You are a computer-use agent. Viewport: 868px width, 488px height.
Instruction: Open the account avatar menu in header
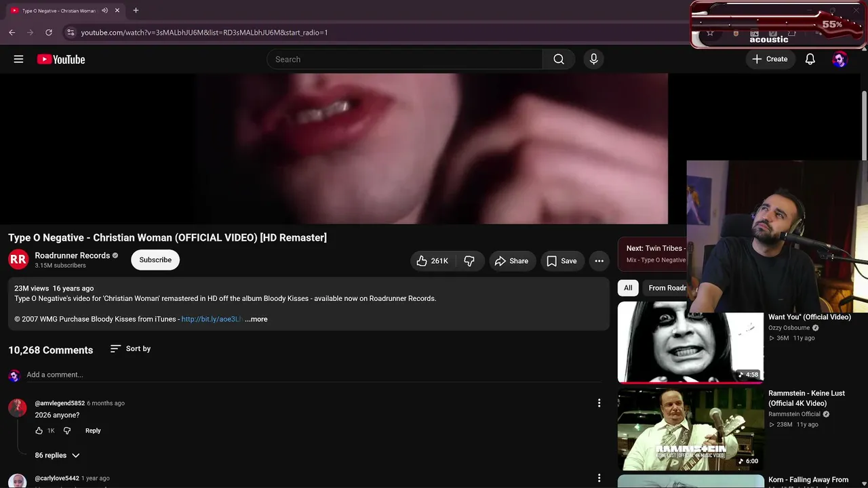coord(840,59)
